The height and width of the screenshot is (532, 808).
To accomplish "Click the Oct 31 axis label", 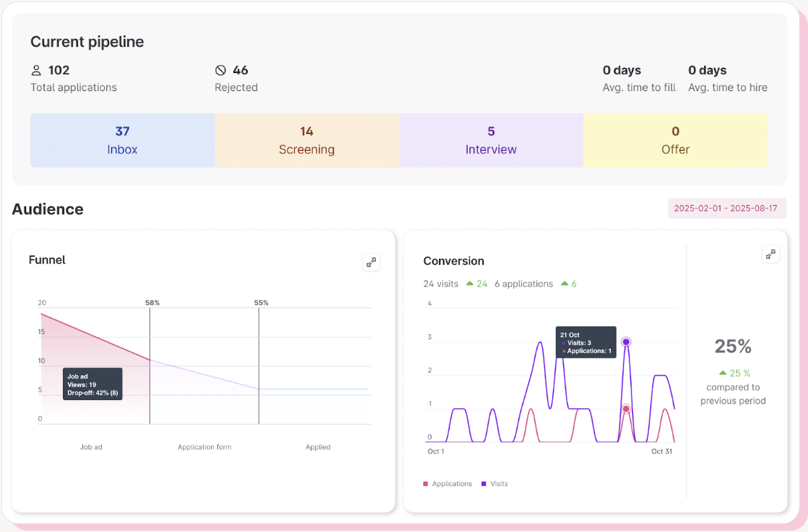I will pos(662,452).
